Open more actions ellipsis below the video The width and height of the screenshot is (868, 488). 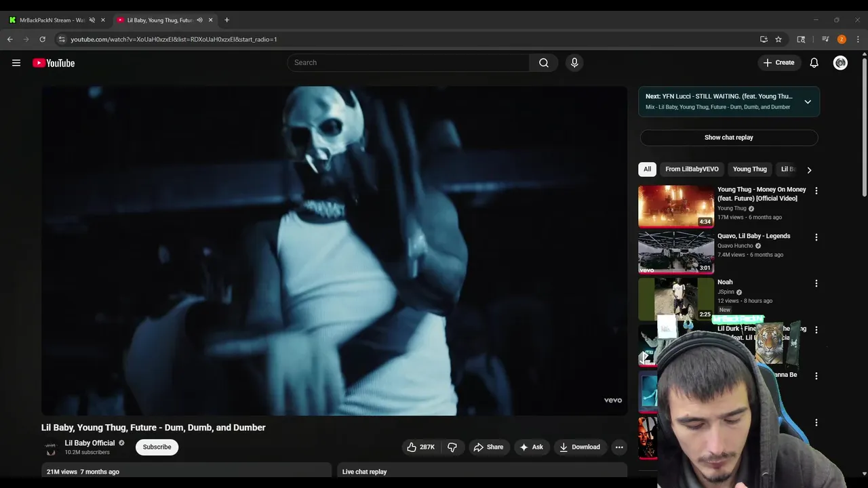[619, 447]
